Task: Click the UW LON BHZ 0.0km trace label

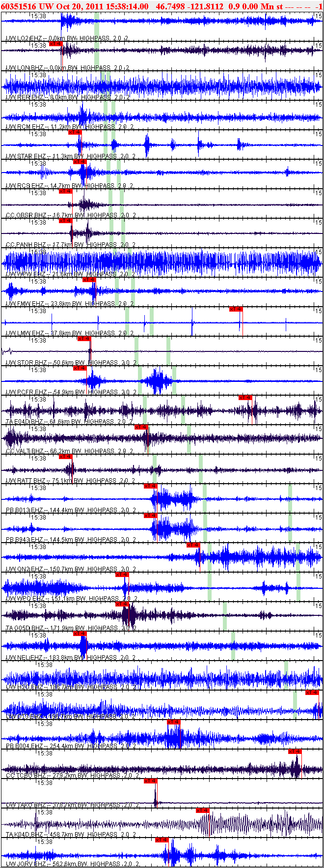Action: pos(68,68)
